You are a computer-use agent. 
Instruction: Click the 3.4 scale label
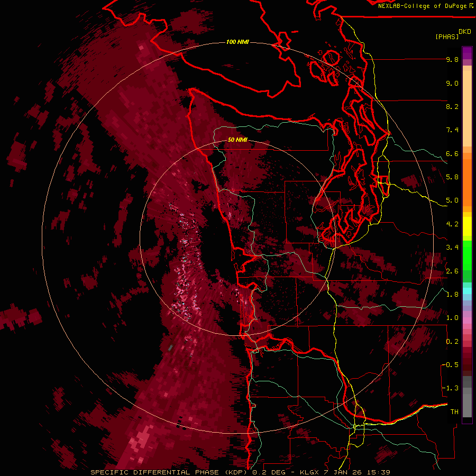(x=452, y=248)
